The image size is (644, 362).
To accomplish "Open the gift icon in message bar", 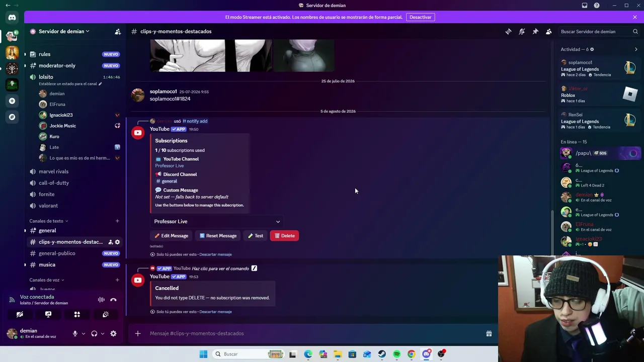I will (x=489, y=333).
